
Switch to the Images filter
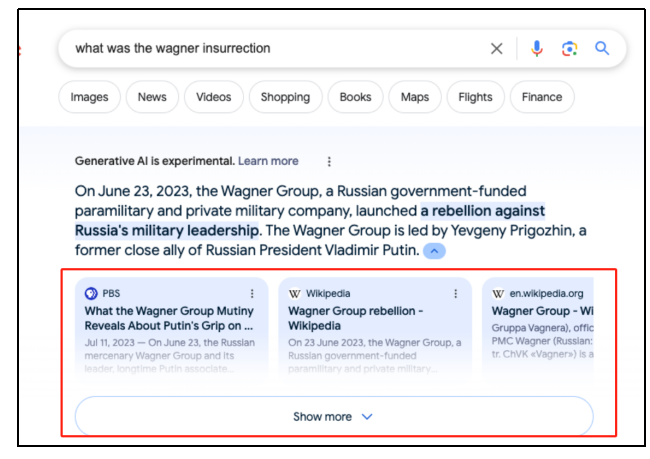(89, 97)
